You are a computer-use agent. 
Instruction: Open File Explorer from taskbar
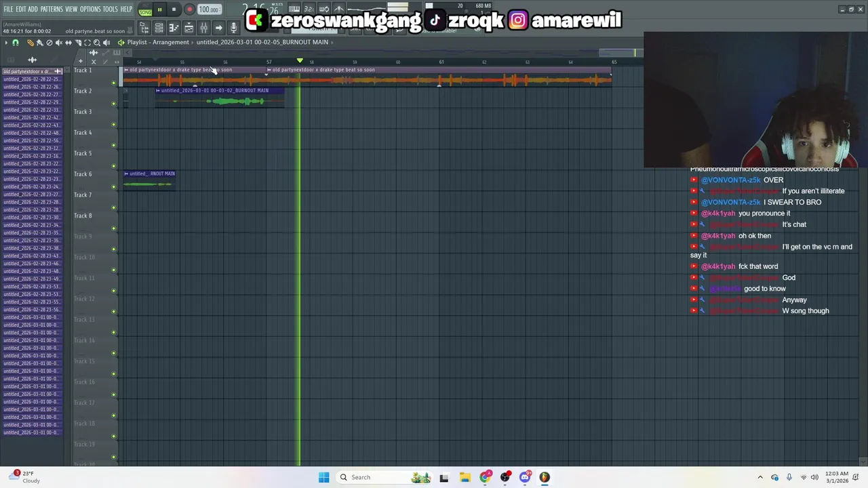pyautogui.click(x=465, y=477)
